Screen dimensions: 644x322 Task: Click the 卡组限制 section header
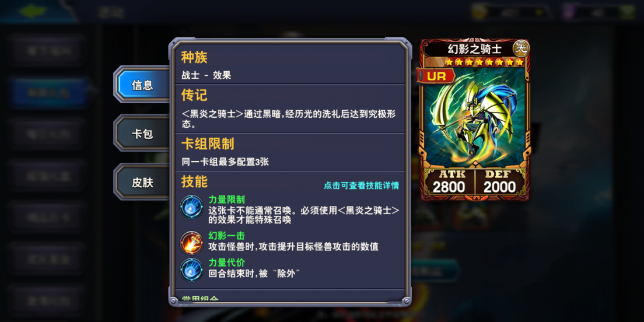coord(208,143)
